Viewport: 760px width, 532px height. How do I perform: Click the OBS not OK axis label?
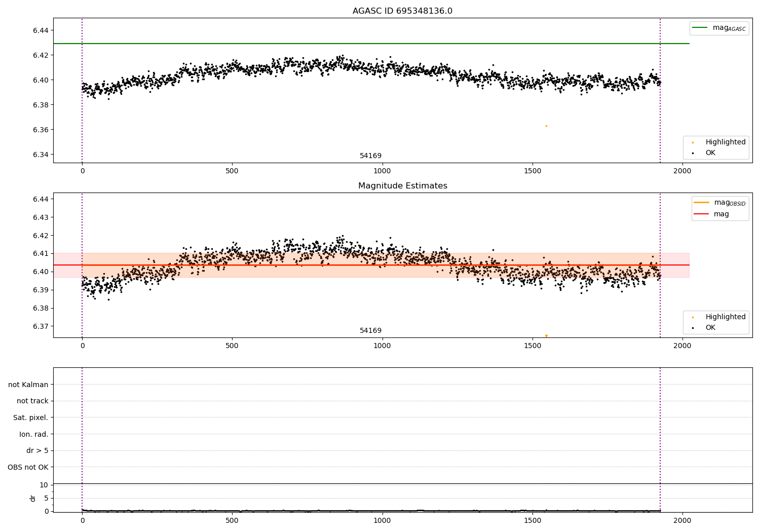coord(28,467)
